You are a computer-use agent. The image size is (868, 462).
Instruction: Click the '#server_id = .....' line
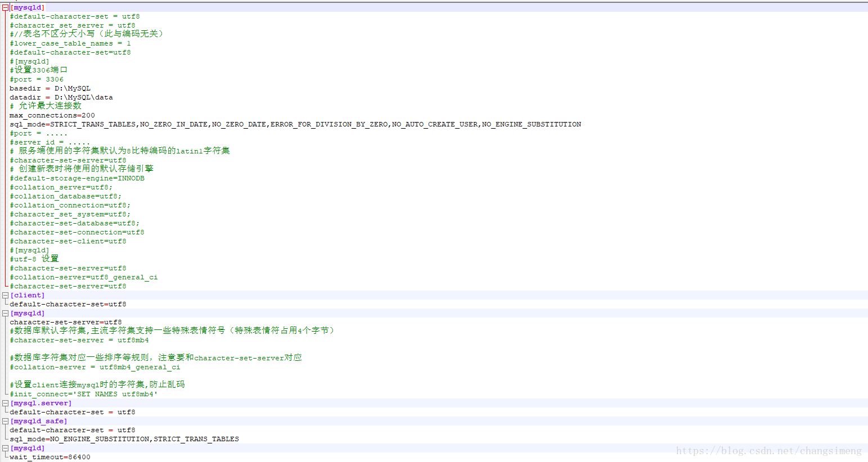point(50,142)
